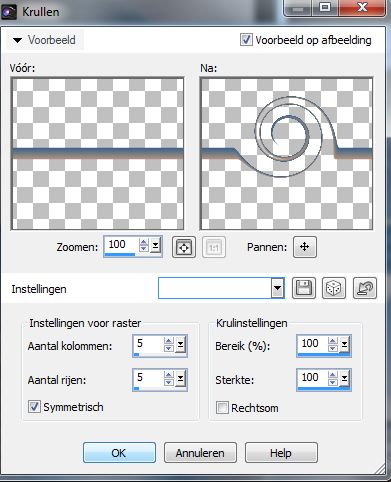Click the Annuleren button

[x=200, y=453]
